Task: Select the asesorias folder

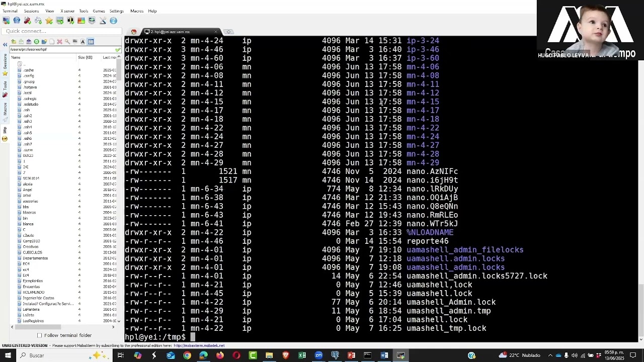Action: (30, 201)
